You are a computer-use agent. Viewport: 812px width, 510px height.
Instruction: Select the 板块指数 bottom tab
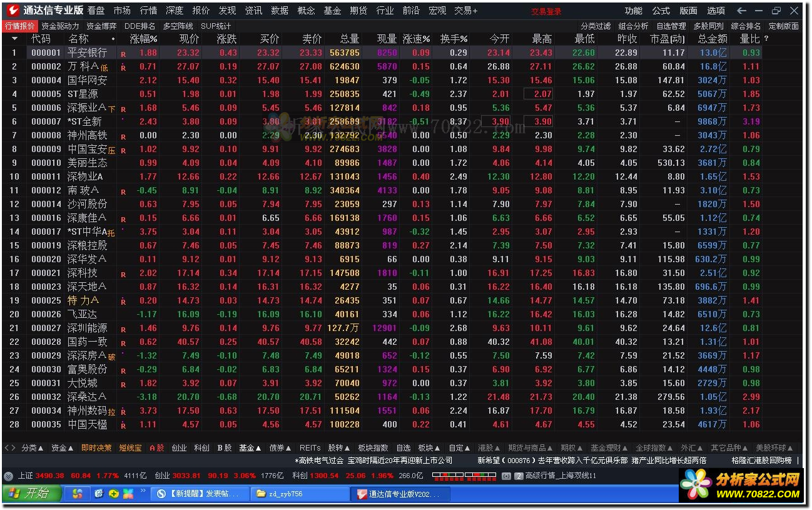click(x=373, y=448)
